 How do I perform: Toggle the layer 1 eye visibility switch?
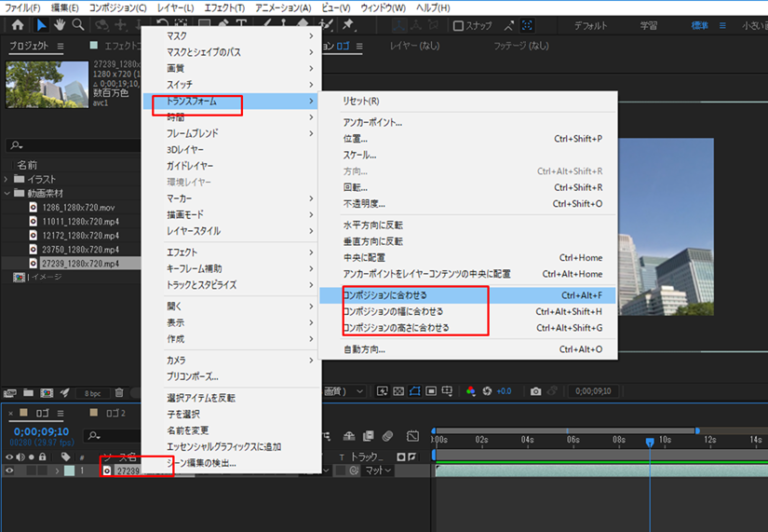[9, 470]
